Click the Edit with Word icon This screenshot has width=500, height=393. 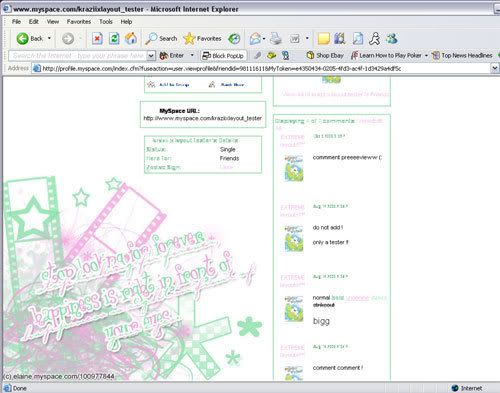(295, 39)
